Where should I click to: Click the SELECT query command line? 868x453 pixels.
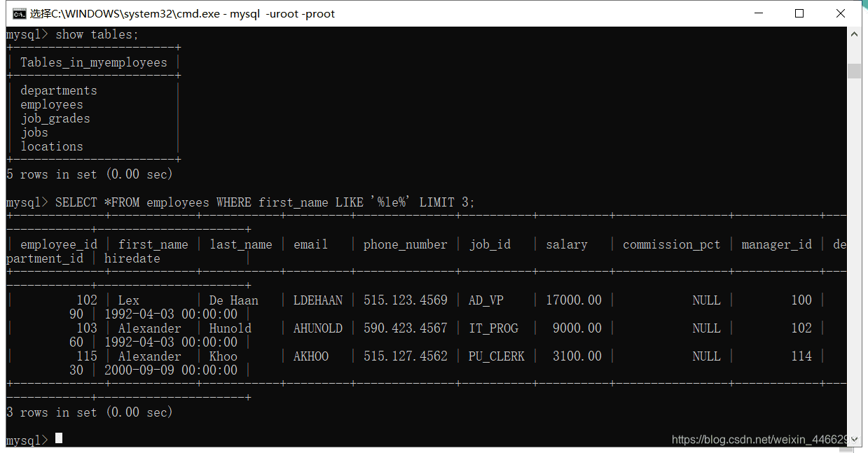tap(265, 202)
